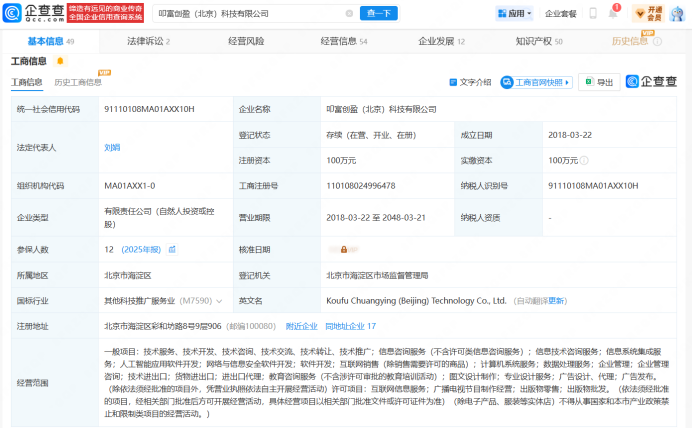Click the mobile phone icon in header
692x428 pixels.
point(593,14)
